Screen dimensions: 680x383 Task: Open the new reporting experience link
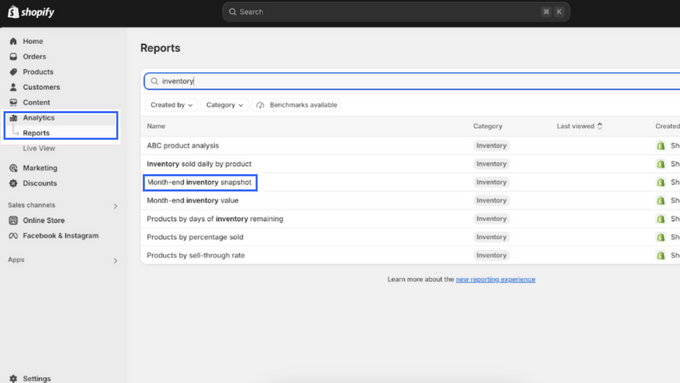tap(495, 279)
